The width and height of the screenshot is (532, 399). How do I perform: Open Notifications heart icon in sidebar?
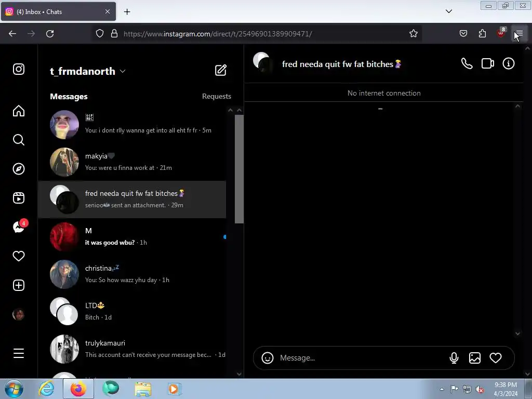pyautogui.click(x=19, y=256)
